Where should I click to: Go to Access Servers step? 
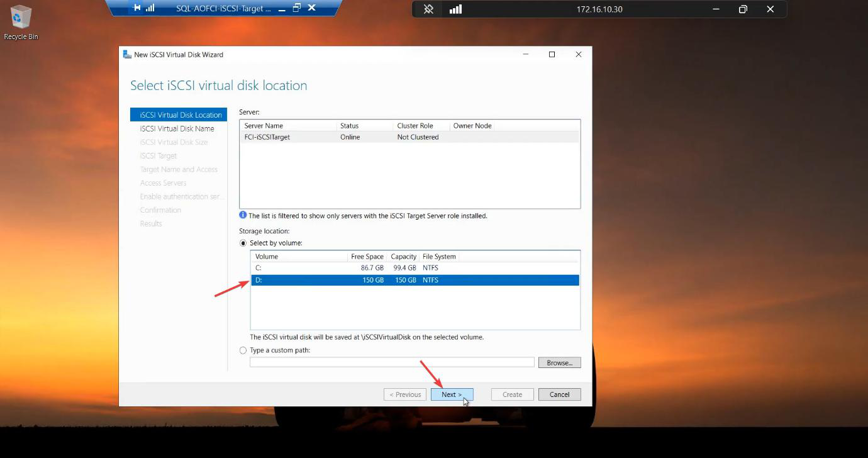pos(163,183)
